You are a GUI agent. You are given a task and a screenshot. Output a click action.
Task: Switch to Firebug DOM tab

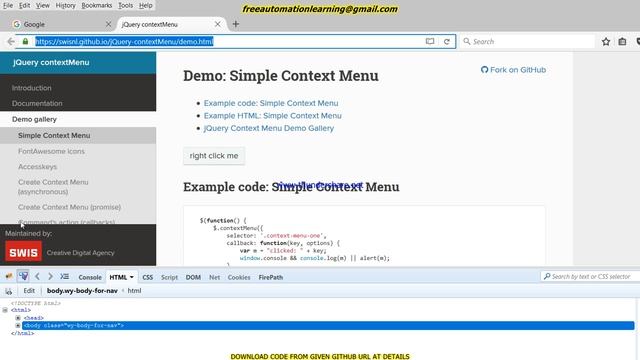(x=193, y=277)
